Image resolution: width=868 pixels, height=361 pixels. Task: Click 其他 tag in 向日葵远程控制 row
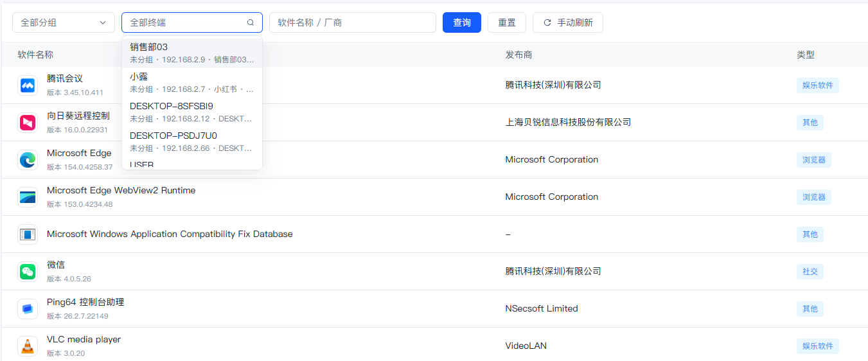pos(810,123)
